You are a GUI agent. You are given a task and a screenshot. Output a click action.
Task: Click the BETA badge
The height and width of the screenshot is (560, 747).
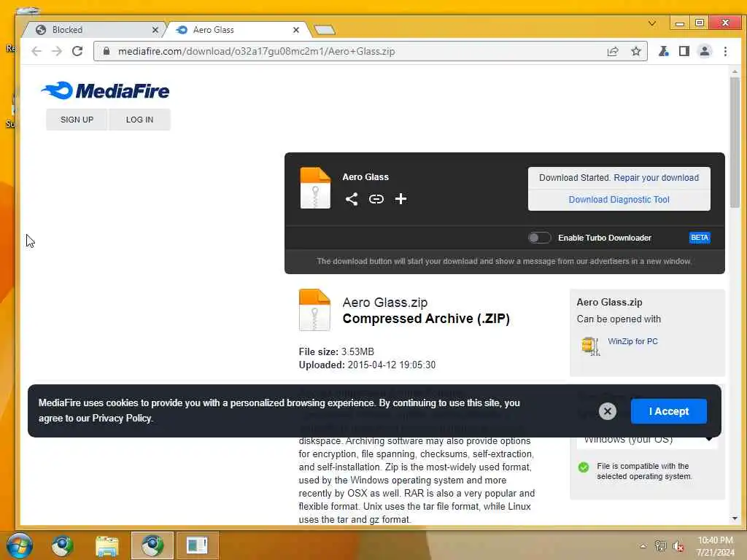tap(700, 238)
